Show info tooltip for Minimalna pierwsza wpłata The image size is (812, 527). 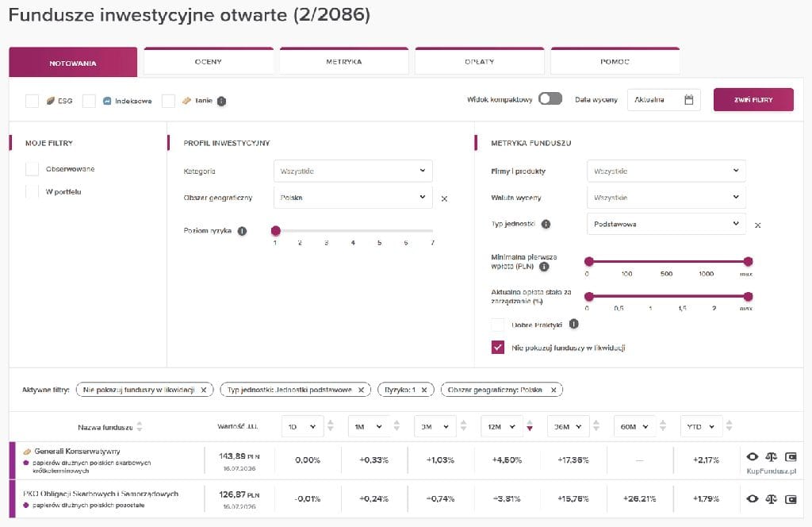click(x=544, y=267)
